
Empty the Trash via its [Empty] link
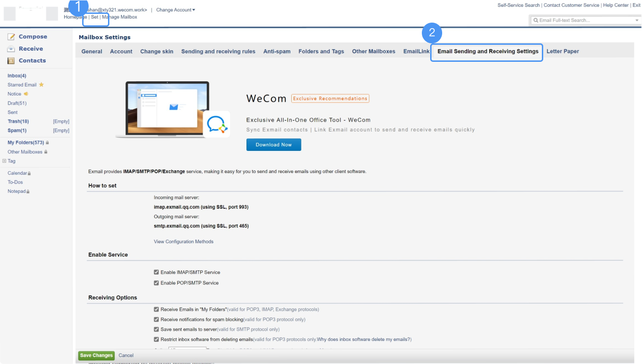click(x=61, y=122)
